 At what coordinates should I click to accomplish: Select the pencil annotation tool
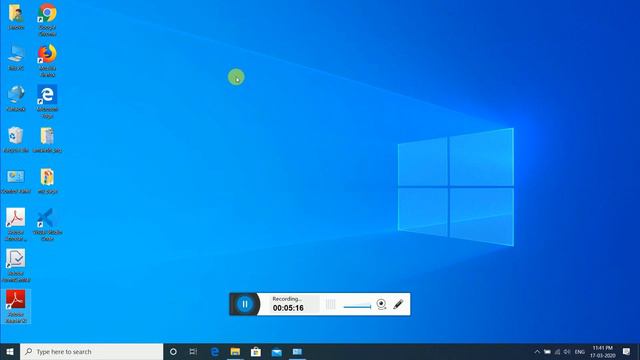pos(398,304)
